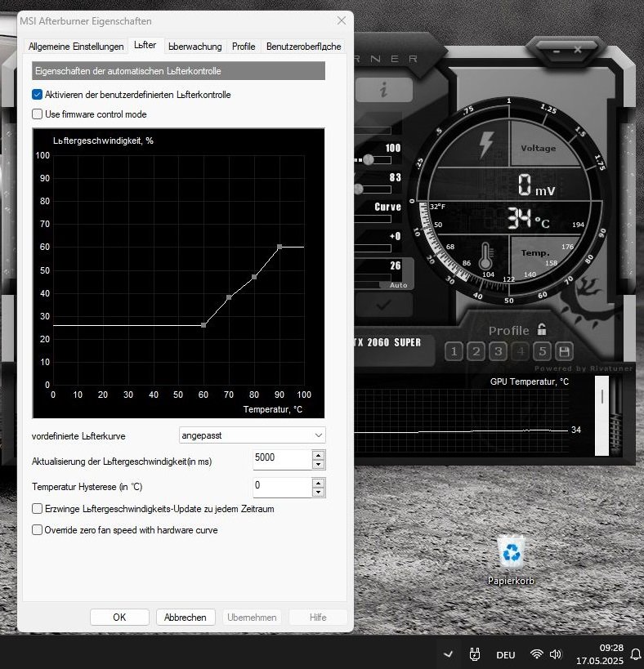Screen dimensions: 644x669
Task: Open the volume speaker tray icon
Action: pyautogui.click(x=555, y=654)
